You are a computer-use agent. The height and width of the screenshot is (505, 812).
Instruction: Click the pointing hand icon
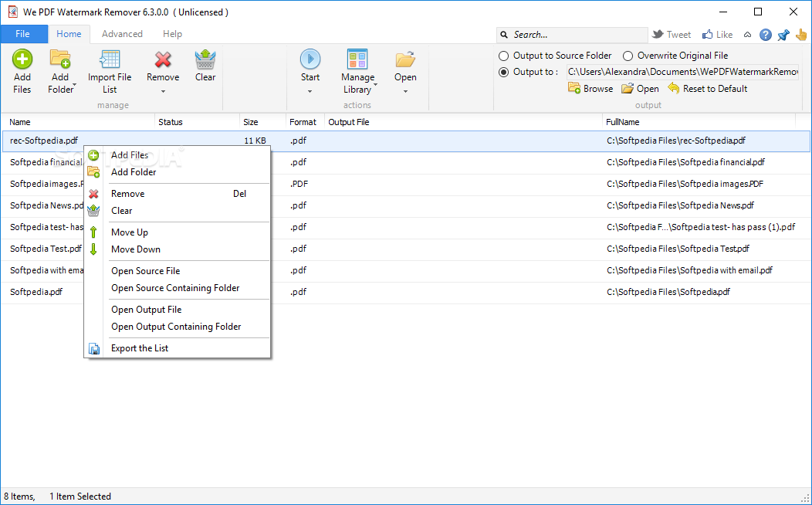click(801, 35)
